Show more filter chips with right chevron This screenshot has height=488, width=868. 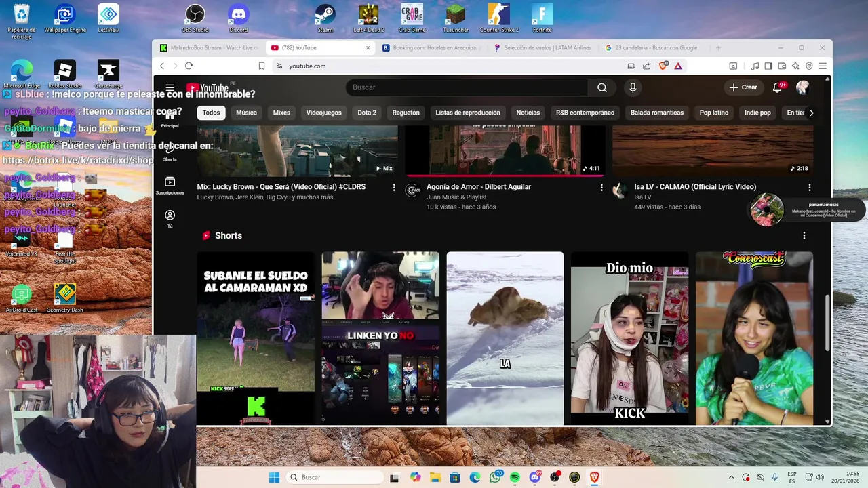tap(811, 113)
